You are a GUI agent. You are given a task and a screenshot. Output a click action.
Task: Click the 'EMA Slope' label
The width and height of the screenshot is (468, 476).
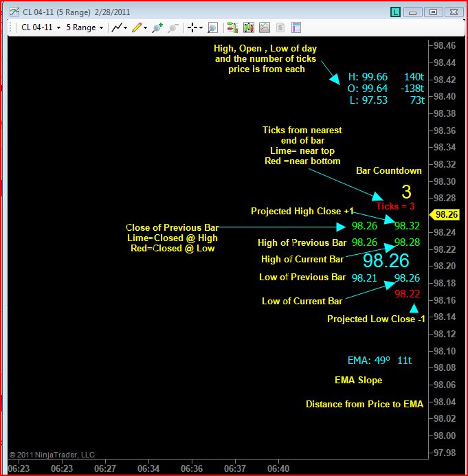pyautogui.click(x=358, y=380)
